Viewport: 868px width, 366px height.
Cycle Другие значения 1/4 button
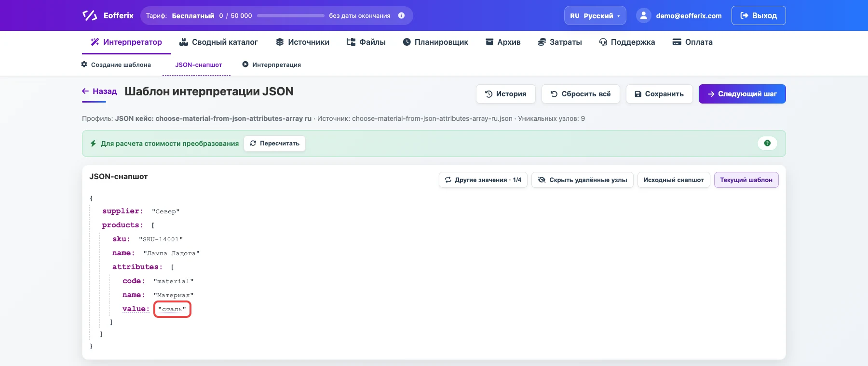pyautogui.click(x=483, y=180)
